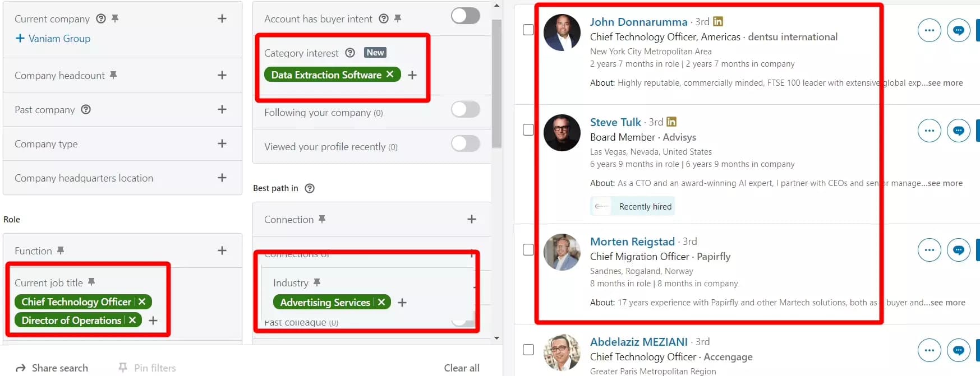Open LinkedIn badge next to Steve Tulk

(671, 122)
